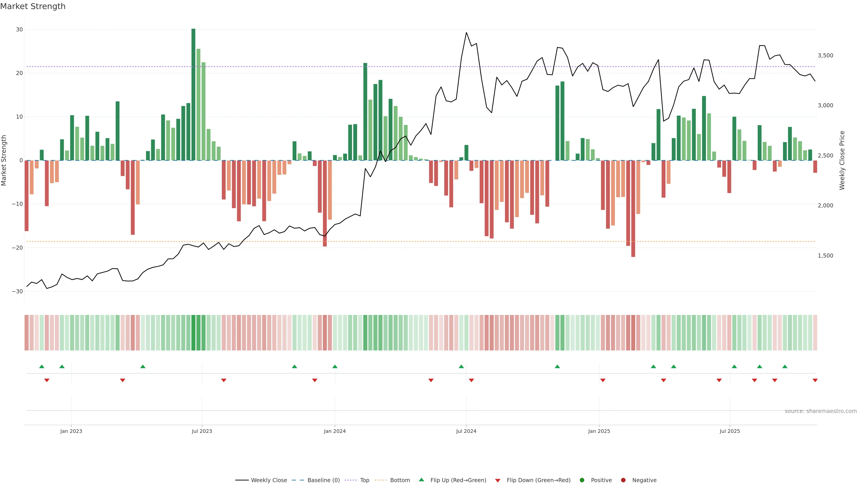Image resolution: width=868 pixels, height=488 pixels.
Task: Click the leftmost red flip-down triangle marker
Action: (47, 380)
